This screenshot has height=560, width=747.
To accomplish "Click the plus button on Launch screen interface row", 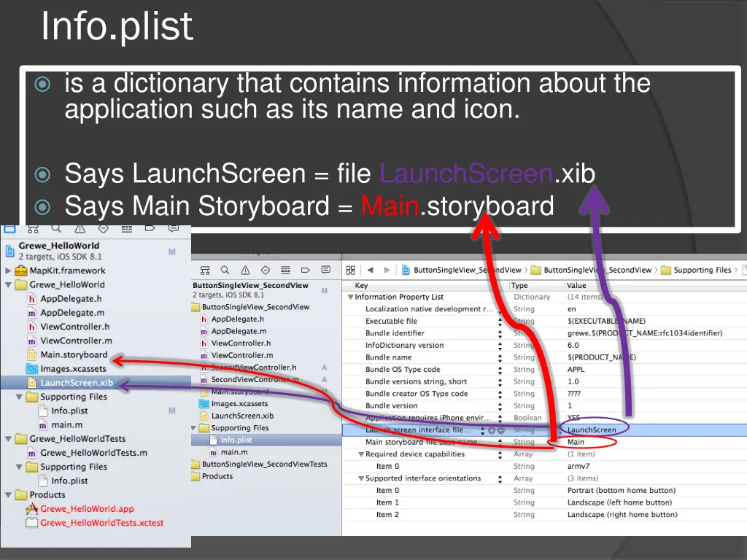I will tap(492, 430).
